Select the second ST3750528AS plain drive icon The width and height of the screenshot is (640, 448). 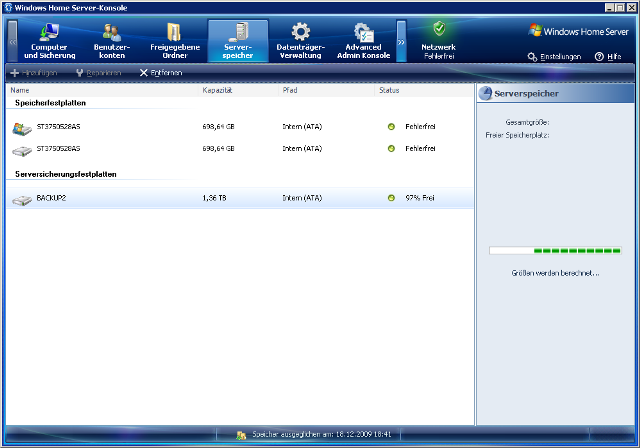click(x=22, y=151)
